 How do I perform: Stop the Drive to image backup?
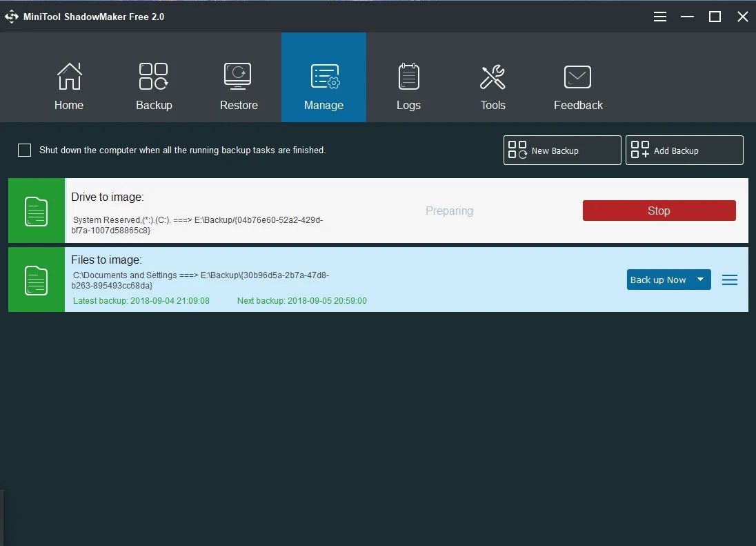click(659, 211)
